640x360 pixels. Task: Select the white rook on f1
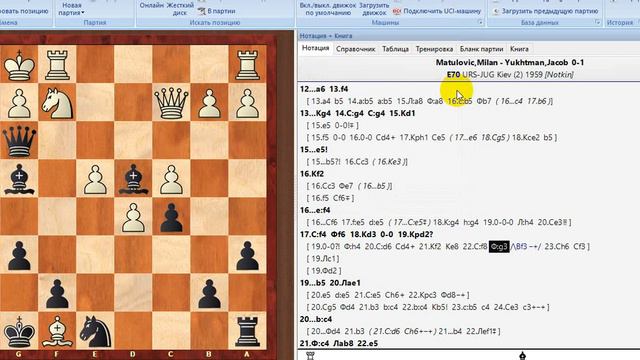click(57, 65)
